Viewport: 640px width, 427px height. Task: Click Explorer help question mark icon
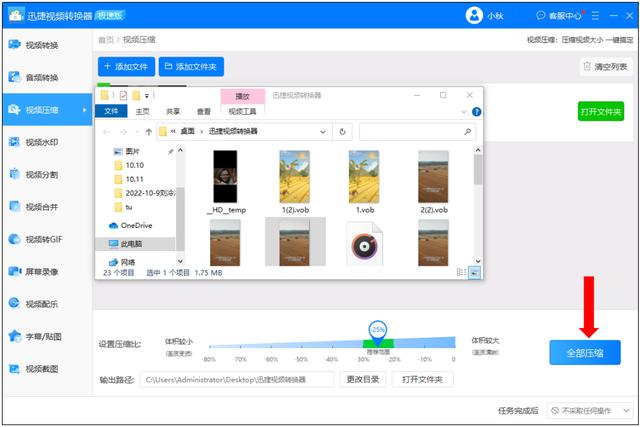[476, 111]
